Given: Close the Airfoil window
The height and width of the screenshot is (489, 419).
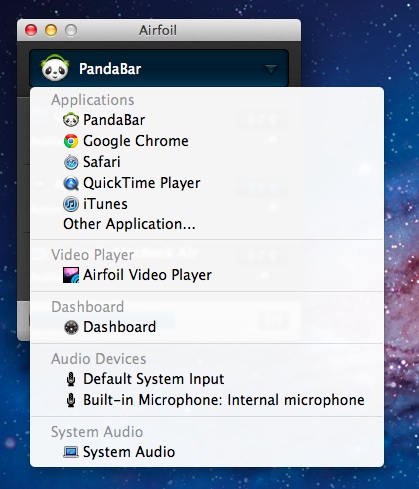Looking at the screenshot, I should click(x=31, y=30).
